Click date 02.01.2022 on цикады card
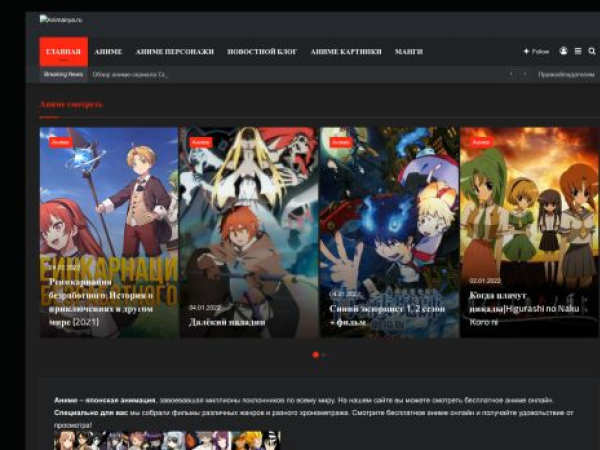Image resolution: width=600 pixels, height=450 pixels. coord(485,280)
